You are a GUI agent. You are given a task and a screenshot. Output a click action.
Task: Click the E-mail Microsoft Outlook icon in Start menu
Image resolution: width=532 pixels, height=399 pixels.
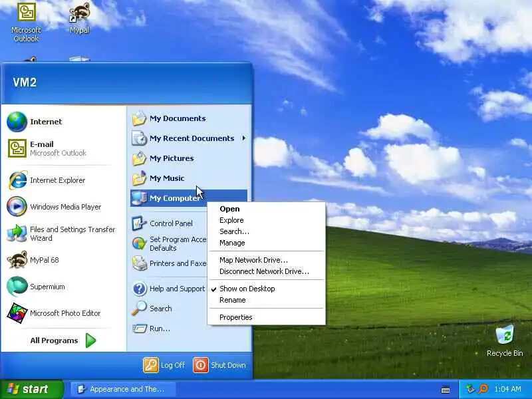click(x=17, y=148)
